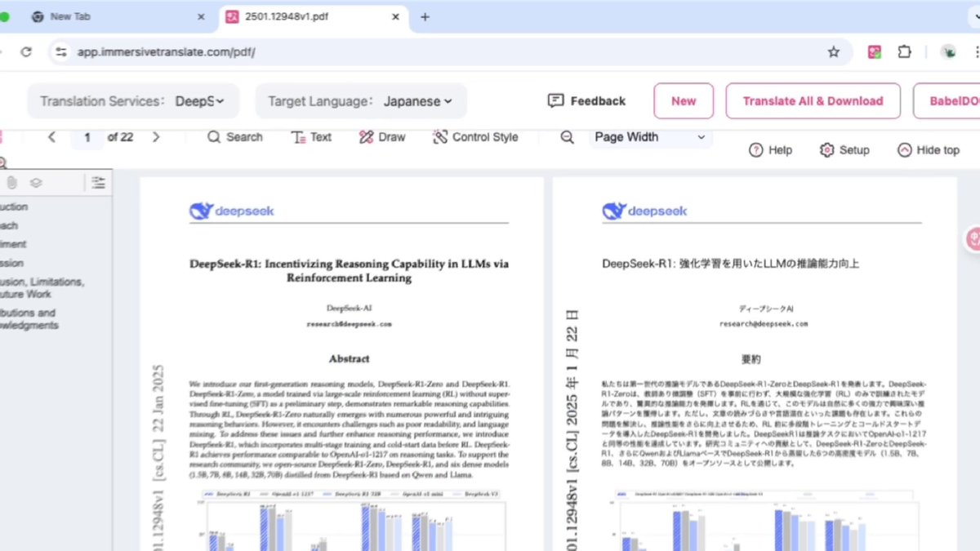Reload the page with the refresh icon
Screen dimensions: 980x551
(26, 52)
